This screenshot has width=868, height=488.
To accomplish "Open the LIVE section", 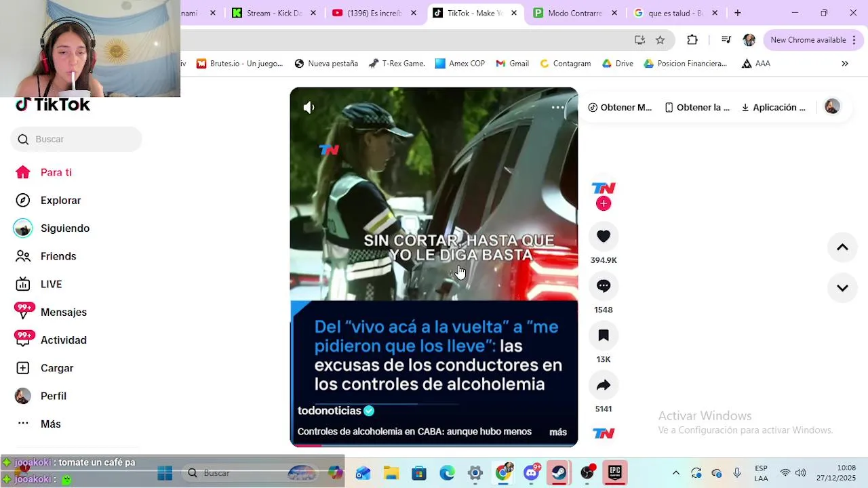I will point(39,284).
